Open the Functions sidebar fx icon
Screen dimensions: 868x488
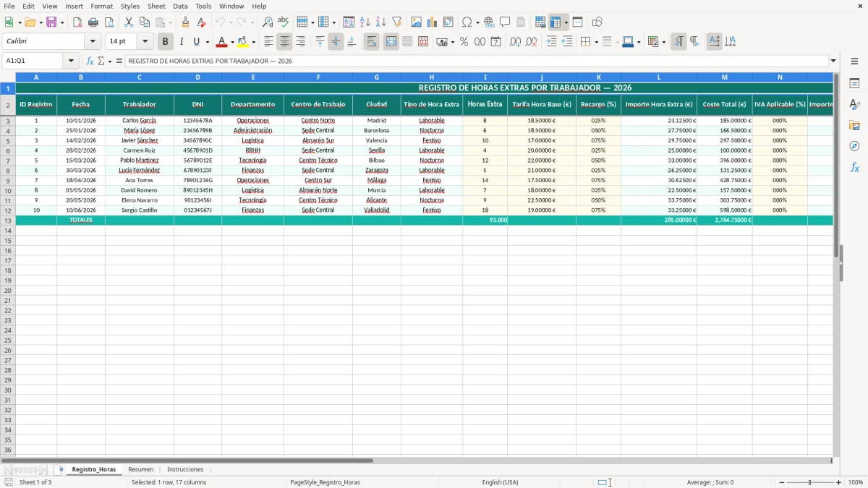tap(854, 167)
